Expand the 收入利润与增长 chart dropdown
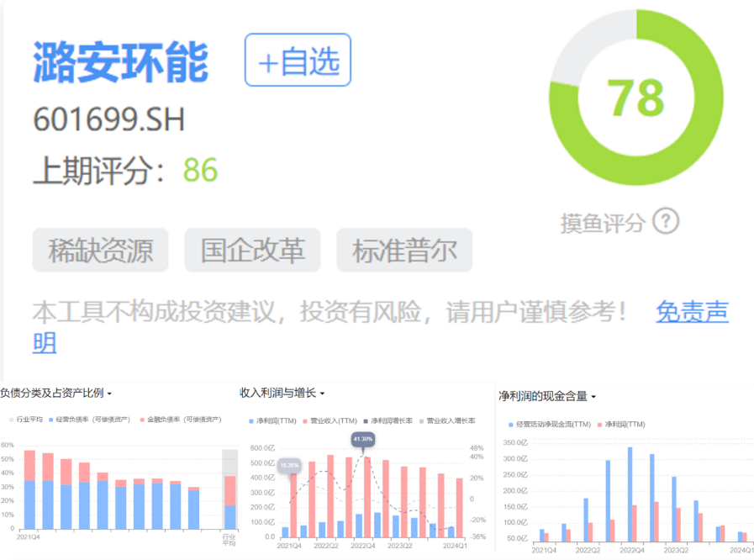The width and height of the screenshot is (754, 560). pos(322,394)
